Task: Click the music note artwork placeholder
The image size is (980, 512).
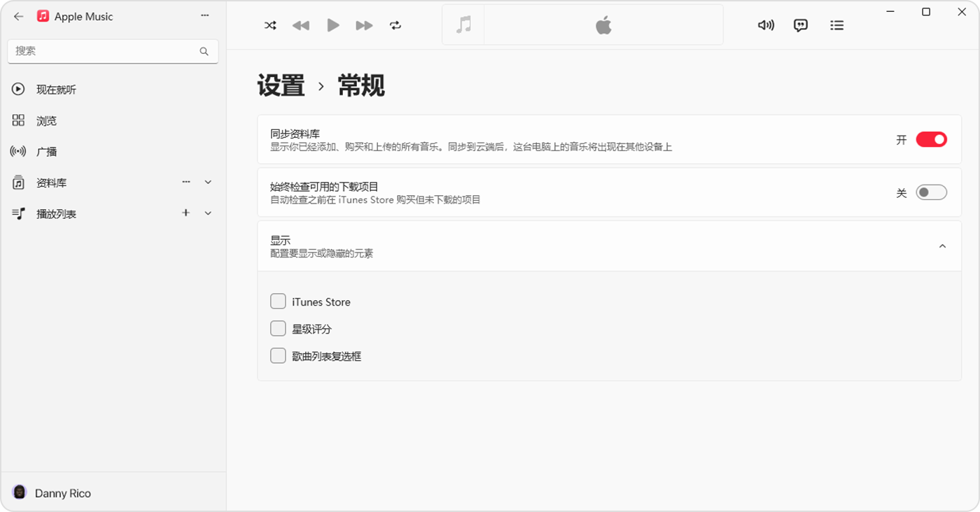Action: coord(463,25)
